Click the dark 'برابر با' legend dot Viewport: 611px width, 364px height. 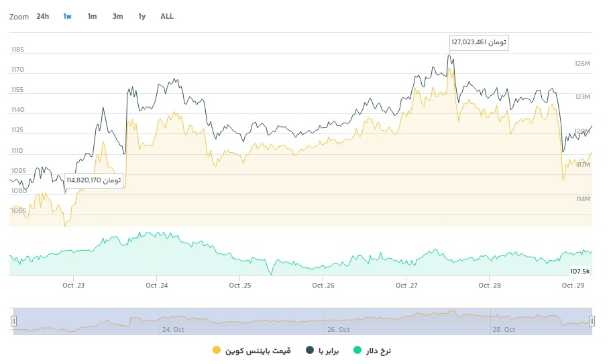[x=310, y=350]
